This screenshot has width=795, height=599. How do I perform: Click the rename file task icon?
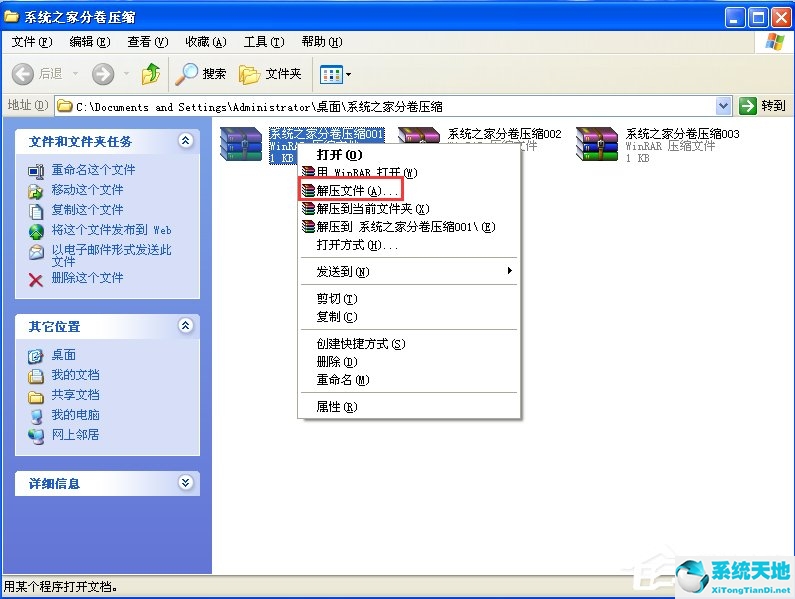[36, 172]
